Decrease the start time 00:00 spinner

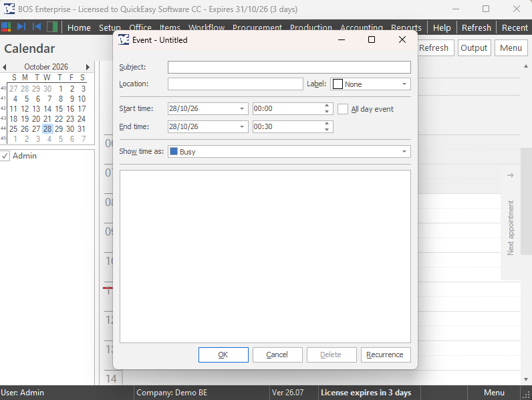point(327,112)
